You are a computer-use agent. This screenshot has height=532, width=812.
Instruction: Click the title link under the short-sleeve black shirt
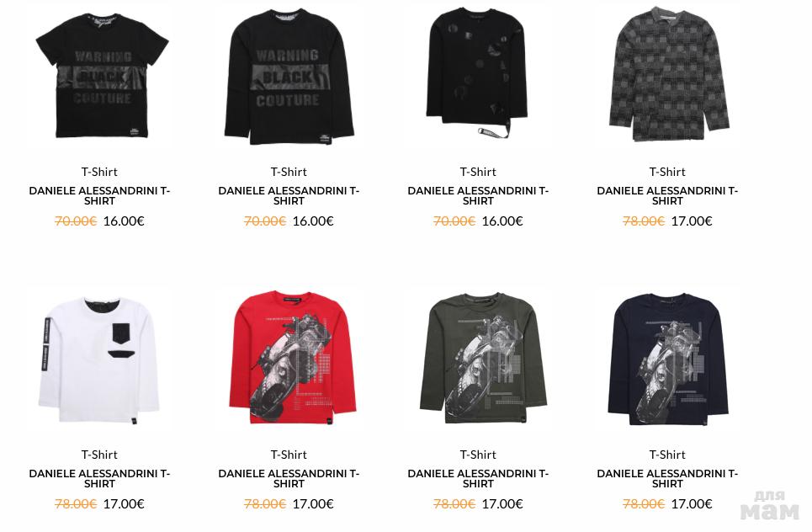99,196
